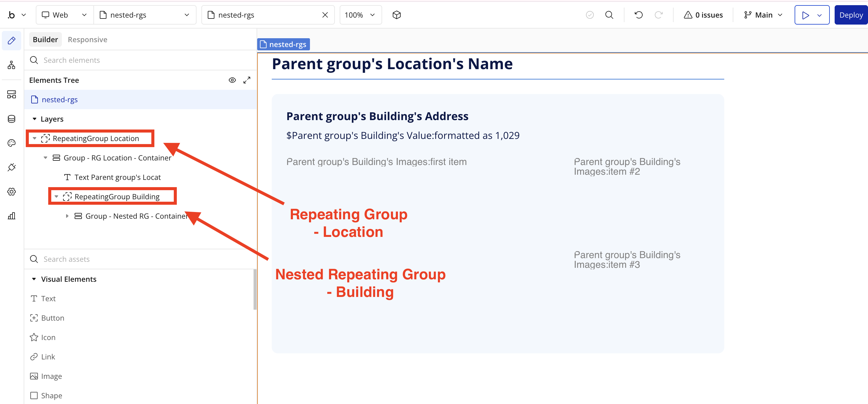Click the undo arrow icon
This screenshot has height=404, width=868.
tap(638, 15)
